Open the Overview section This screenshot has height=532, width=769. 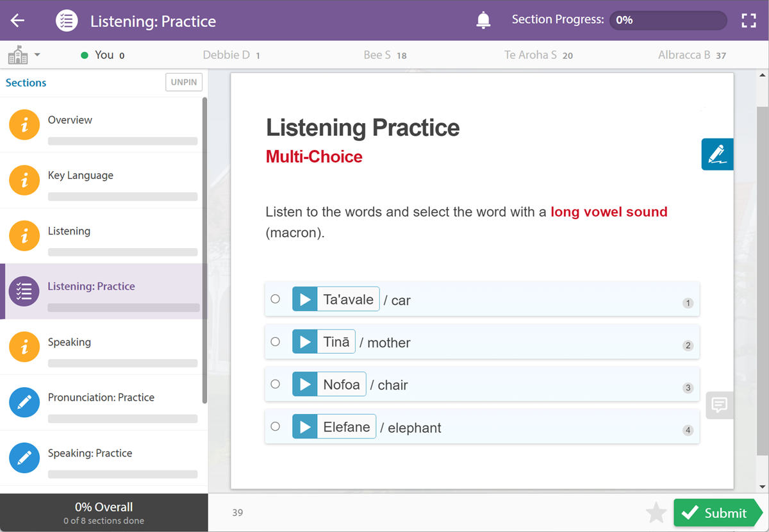pyautogui.click(x=104, y=125)
